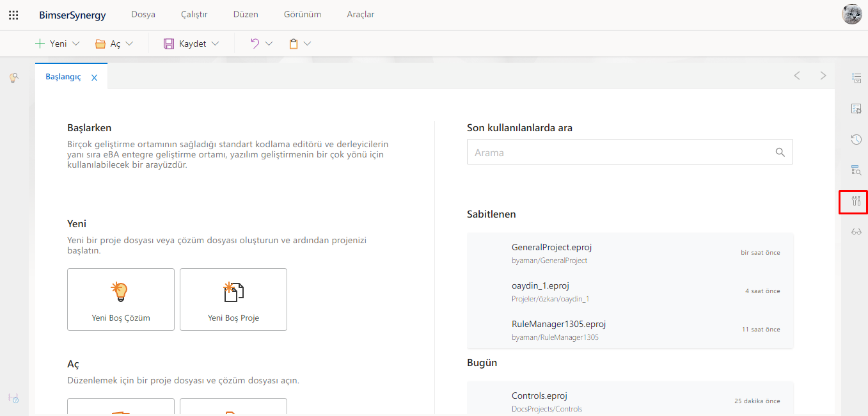The image size is (868, 416).
Task: Open the sliders settings icon in right sidebar
Action: pyautogui.click(x=856, y=202)
